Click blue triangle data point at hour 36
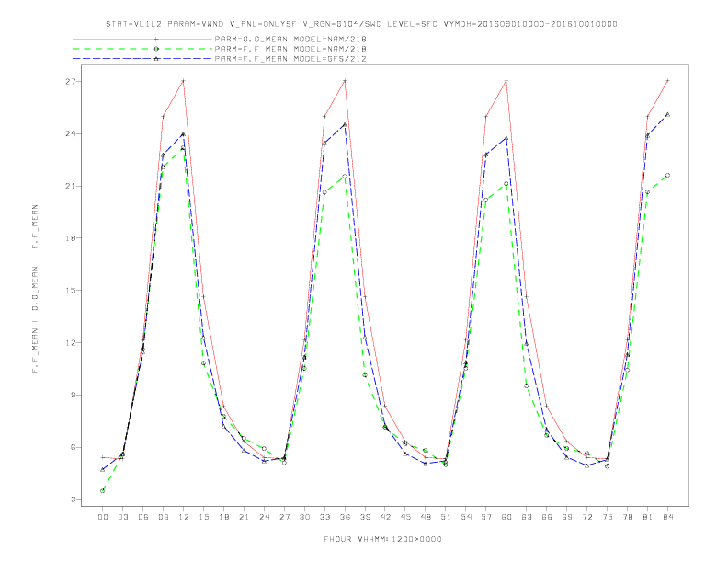Screen dimensions: 728x563 pos(345,124)
